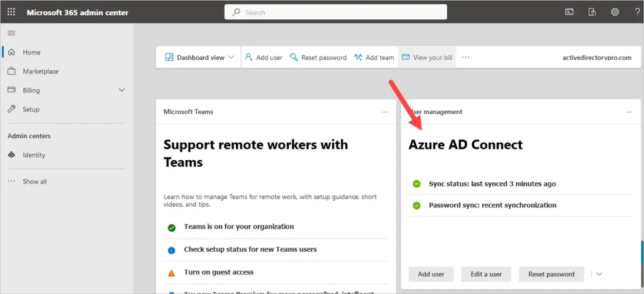The height and width of the screenshot is (294, 644).
Task: Click the Reset password key icon
Action: [294, 57]
